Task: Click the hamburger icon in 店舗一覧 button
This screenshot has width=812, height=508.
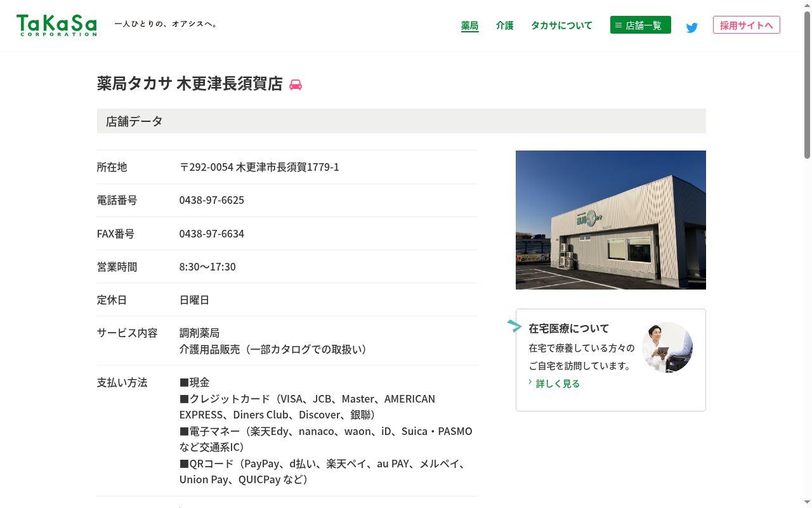Action: coord(619,25)
